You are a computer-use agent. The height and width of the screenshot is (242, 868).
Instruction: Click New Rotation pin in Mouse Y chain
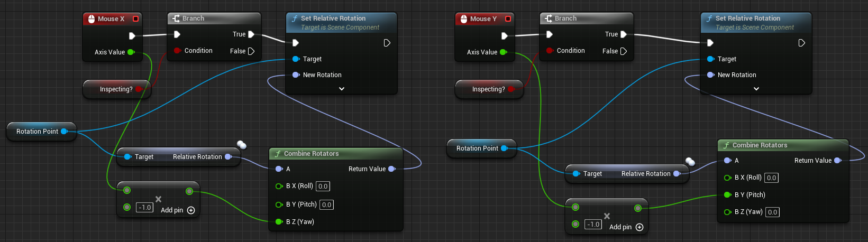click(x=711, y=75)
